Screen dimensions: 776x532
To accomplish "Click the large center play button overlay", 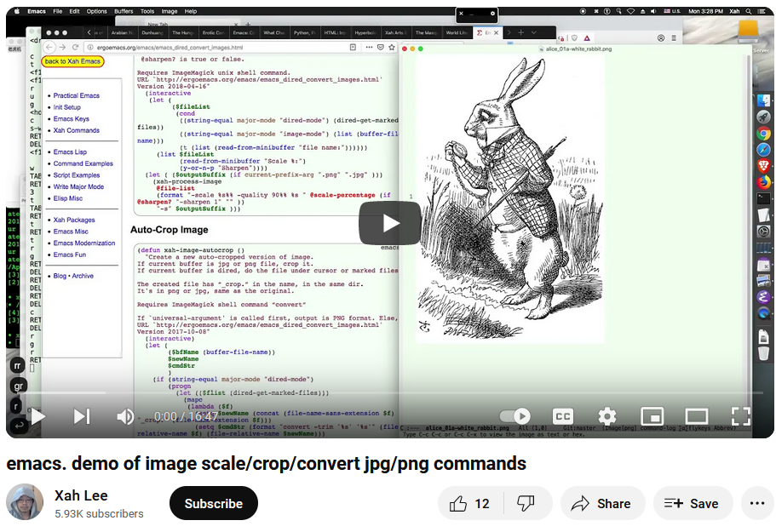I will tap(390, 223).
